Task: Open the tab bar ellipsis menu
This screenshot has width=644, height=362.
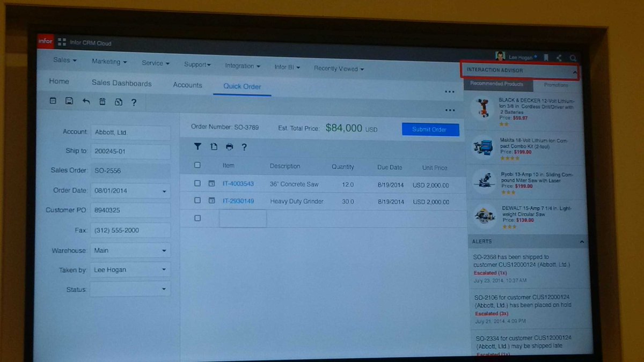Action: [450, 92]
